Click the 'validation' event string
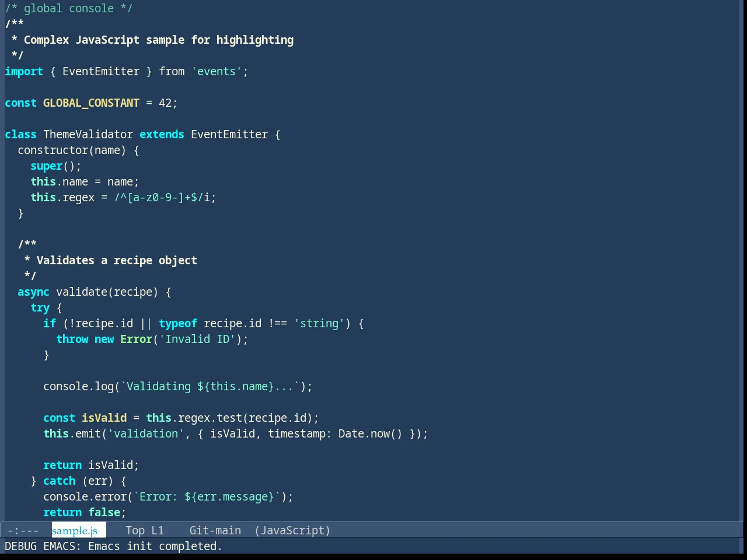 (146, 433)
